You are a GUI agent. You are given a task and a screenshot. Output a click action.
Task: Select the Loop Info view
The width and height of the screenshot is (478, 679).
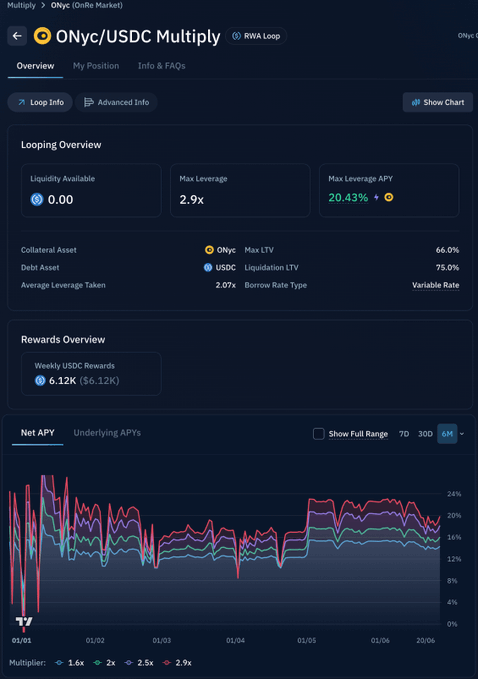point(40,102)
